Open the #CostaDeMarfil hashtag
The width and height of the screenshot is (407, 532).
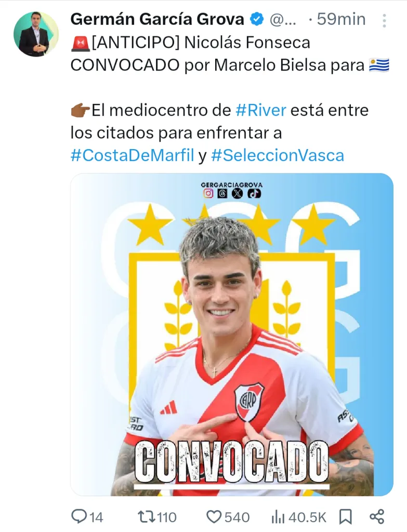click(133, 155)
